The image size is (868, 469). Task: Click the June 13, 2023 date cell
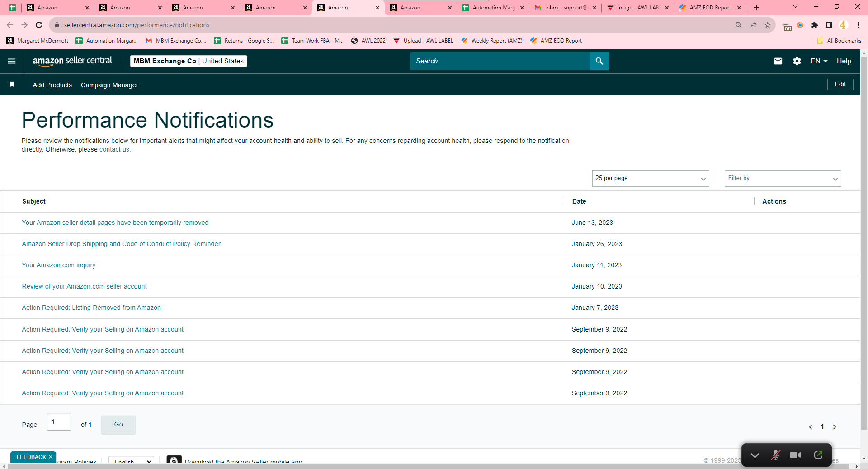[592, 223]
